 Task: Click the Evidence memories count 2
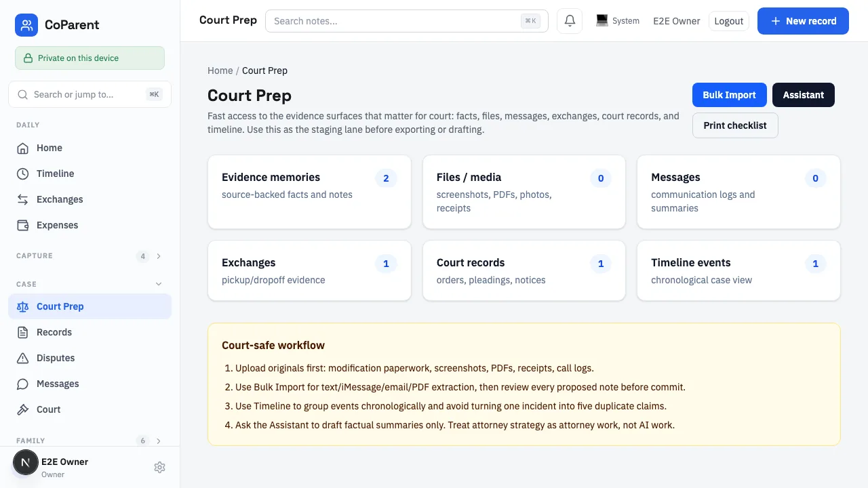tap(386, 178)
